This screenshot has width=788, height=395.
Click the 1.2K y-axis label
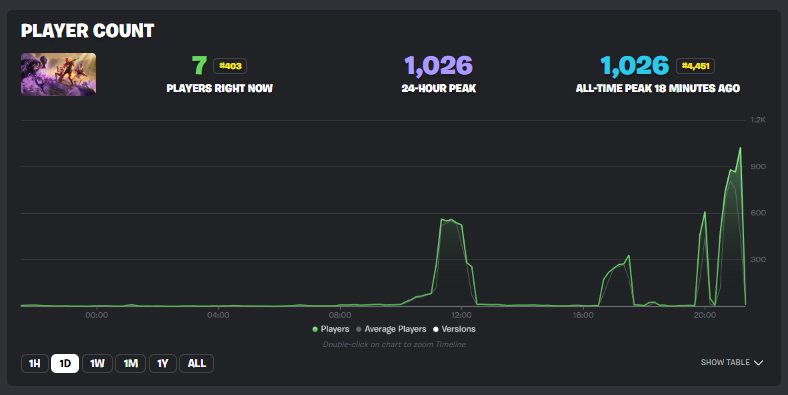(758, 120)
